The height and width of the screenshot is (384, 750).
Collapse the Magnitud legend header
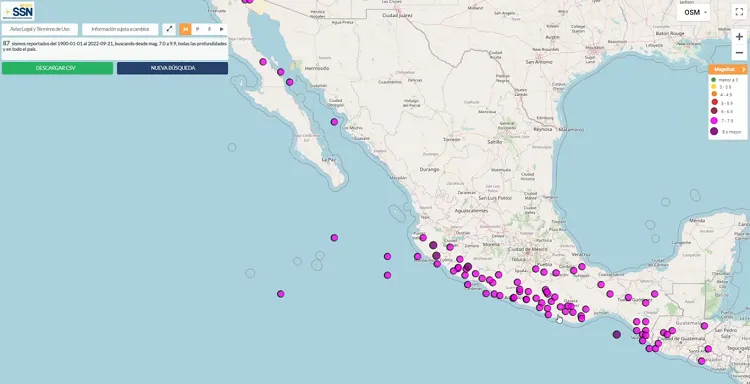[728, 69]
